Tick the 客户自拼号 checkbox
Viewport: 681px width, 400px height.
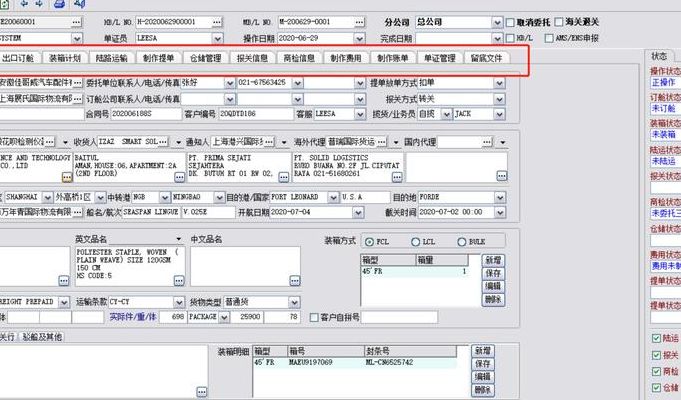[314, 317]
